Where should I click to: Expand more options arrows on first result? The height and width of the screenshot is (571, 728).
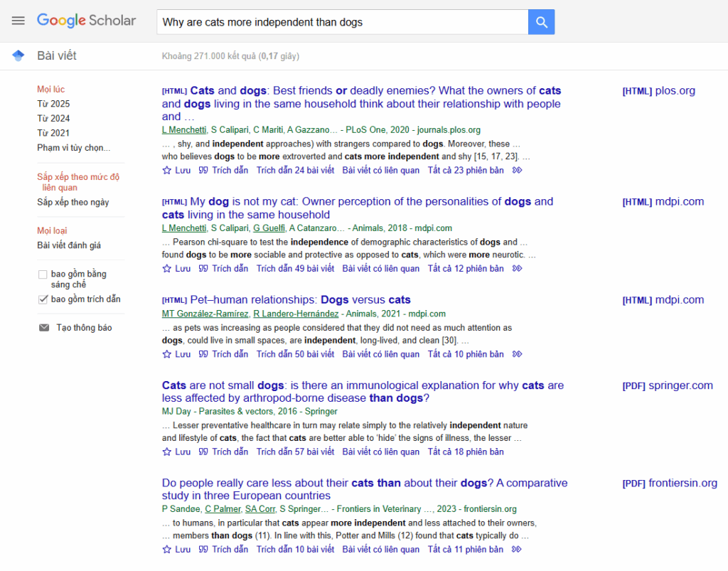pyautogui.click(x=517, y=171)
